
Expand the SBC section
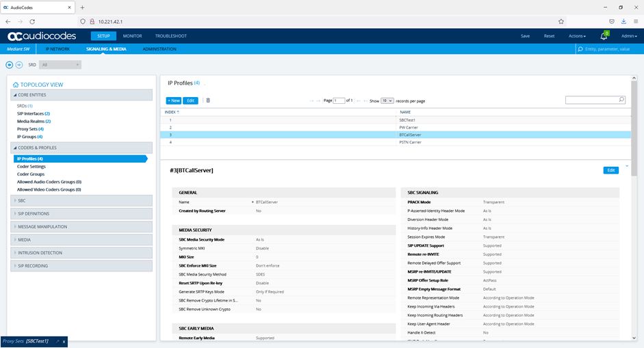[81, 201]
